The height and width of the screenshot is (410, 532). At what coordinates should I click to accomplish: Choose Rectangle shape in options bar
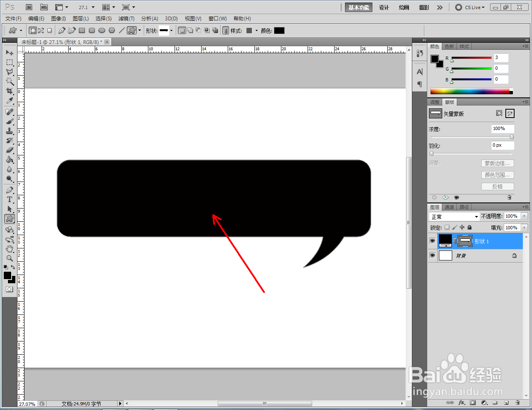(x=82, y=30)
